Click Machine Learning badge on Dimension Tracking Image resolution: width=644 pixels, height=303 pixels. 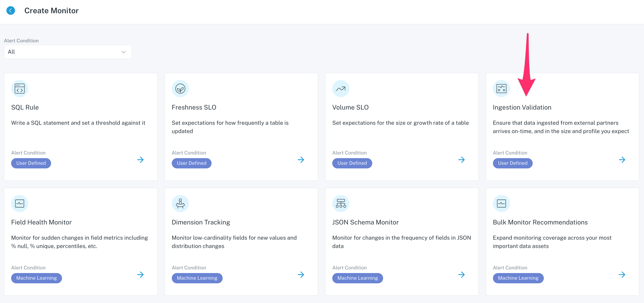(x=197, y=278)
